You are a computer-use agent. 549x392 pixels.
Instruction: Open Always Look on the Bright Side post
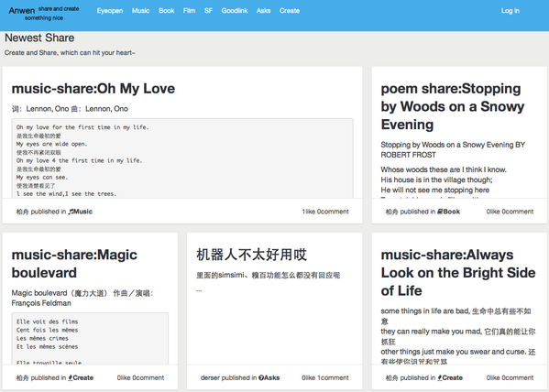458,273
